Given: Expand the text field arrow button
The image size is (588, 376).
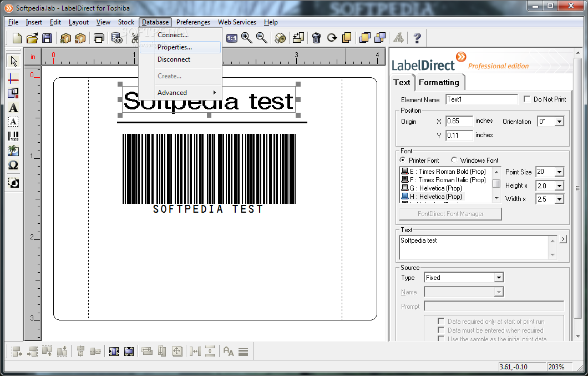Looking at the screenshot, I should [x=563, y=239].
